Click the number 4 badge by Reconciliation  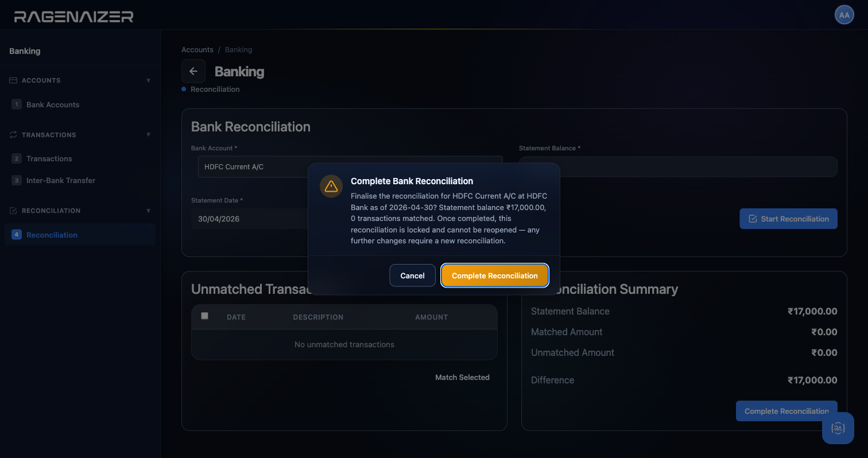click(17, 235)
